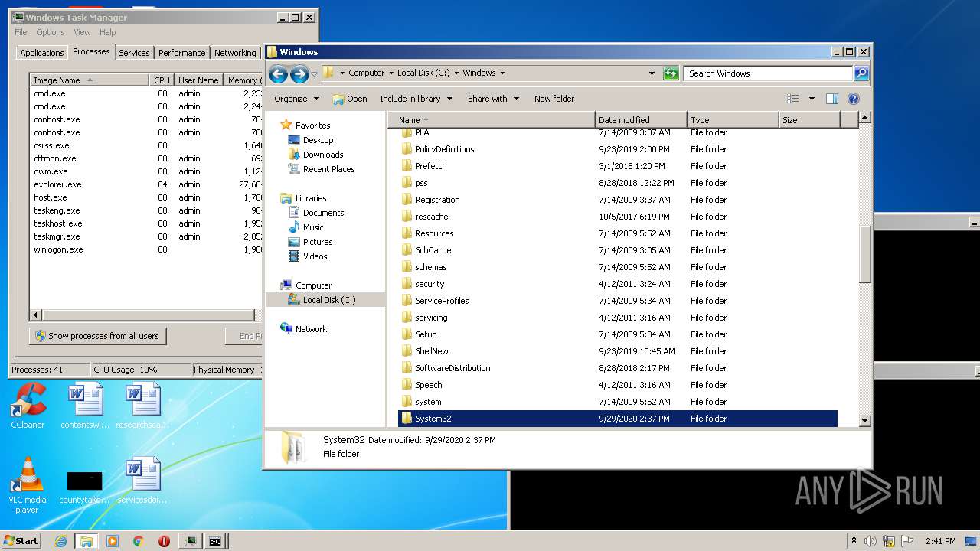Switch to command prompt taskbar button

(216, 541)
